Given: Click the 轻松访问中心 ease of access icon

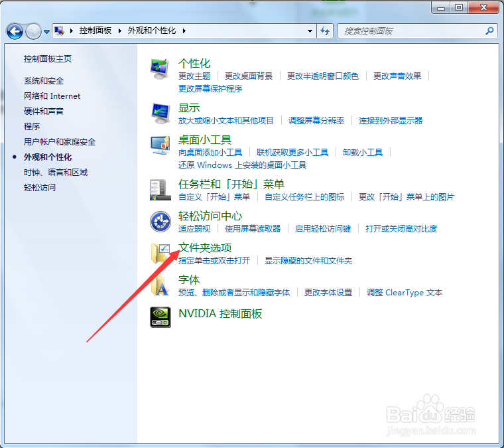Looking at the screenshot, I should coord(160,222).
